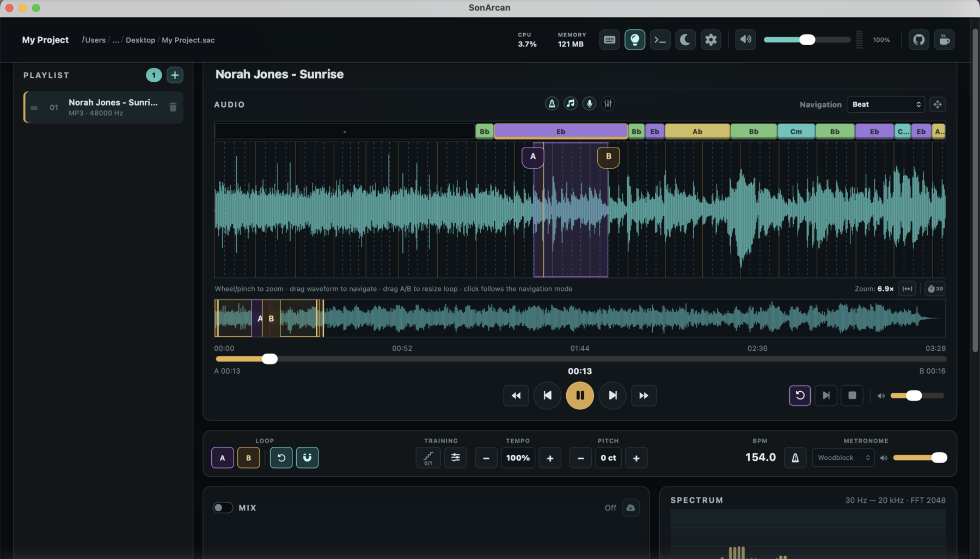
Task: Click the fit-zoom width icon
Action: (907, 289)
